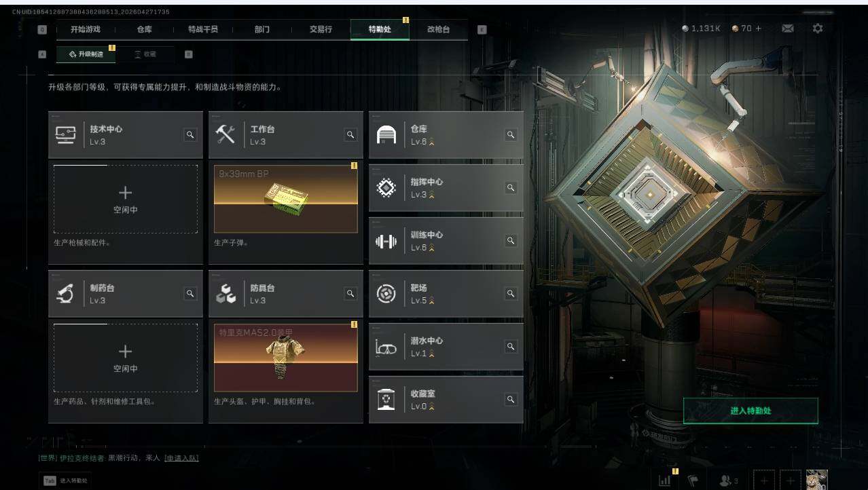Open the 8x39mm BP production item
The height and width of the screenshot is (490, 868).
286,199
